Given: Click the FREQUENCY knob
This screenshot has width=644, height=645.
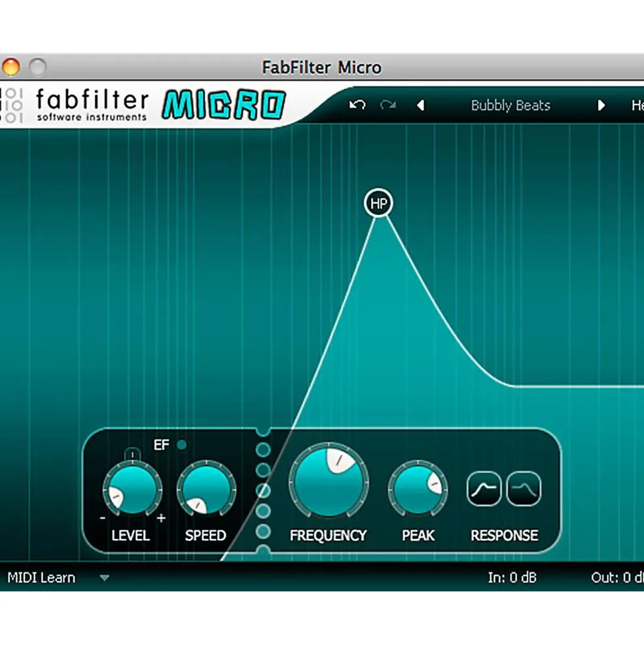Looking at the screenshot, I should [x=329, y=481].
